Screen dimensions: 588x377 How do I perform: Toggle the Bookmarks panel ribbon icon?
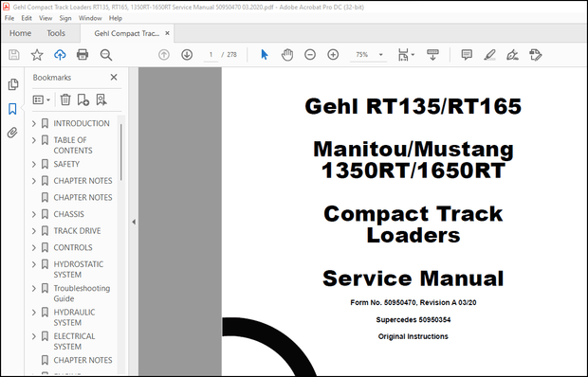pyautogui.click(x=12, y=109)
